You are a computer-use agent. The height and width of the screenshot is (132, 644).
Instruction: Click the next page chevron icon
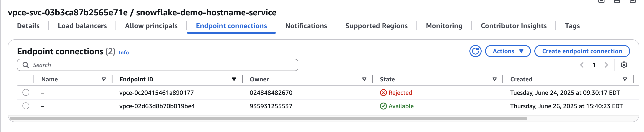point(606,65)
